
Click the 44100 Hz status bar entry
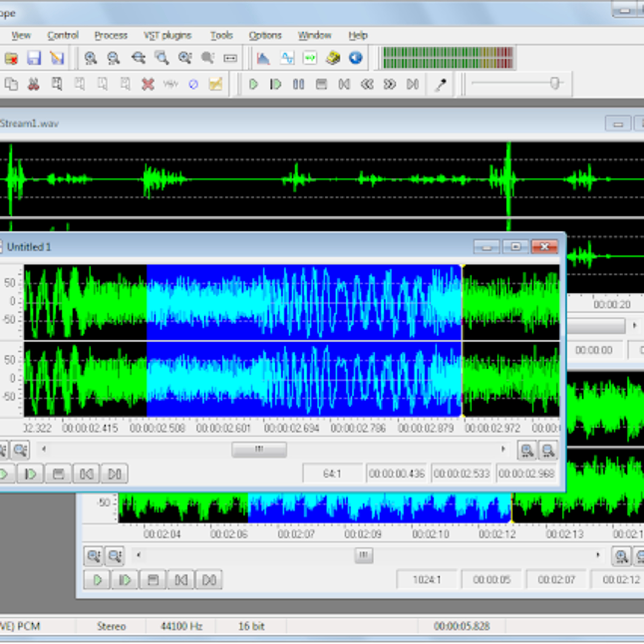[x=182, y=626]
